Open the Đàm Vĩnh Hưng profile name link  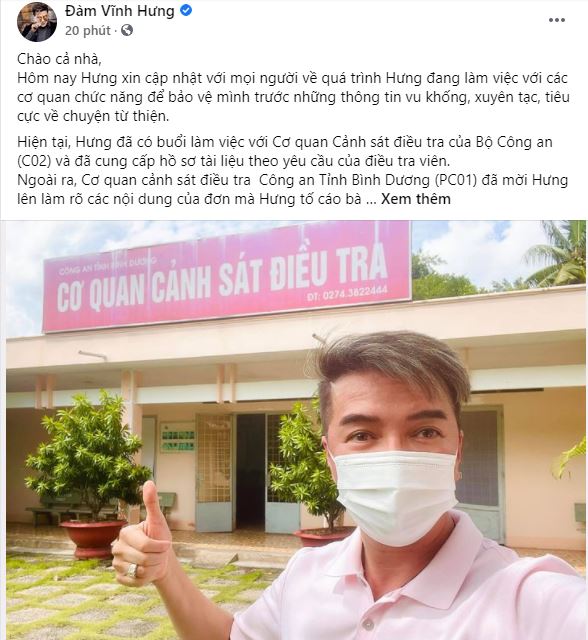(x=119, y=11)
